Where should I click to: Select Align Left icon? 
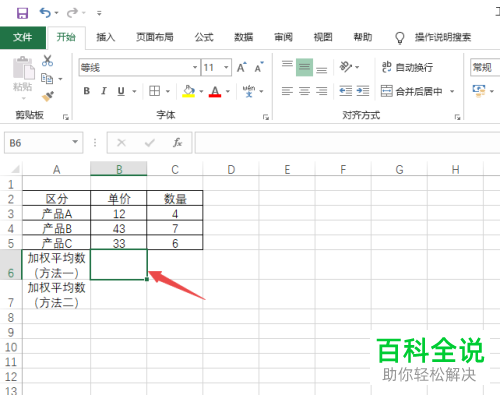[x=287, y=91]
